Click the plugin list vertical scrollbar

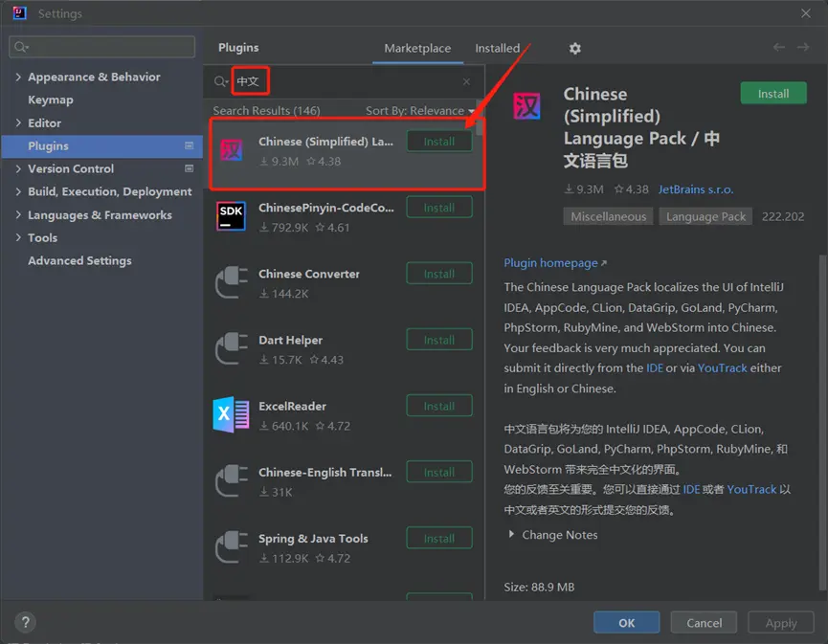[480, 117]
